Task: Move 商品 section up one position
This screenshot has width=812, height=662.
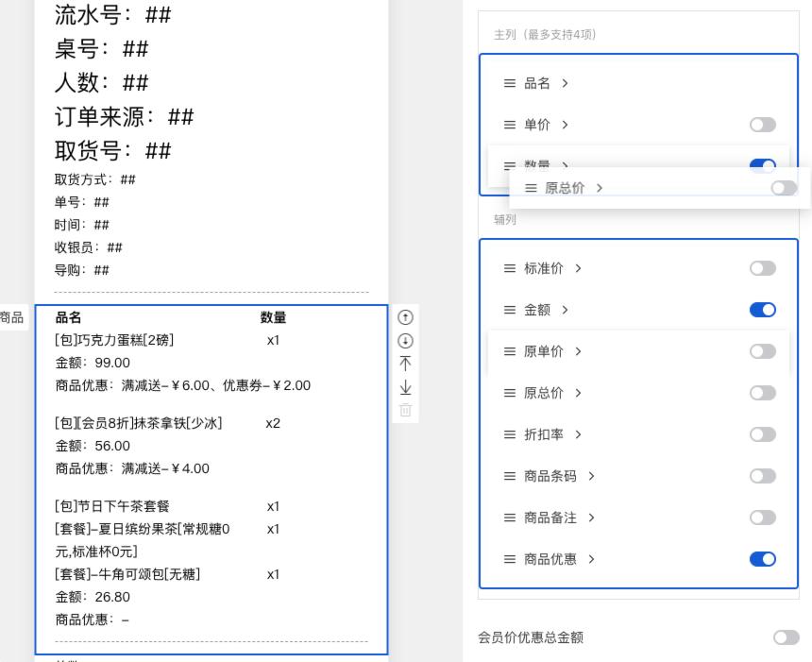Action: [405, 318]
